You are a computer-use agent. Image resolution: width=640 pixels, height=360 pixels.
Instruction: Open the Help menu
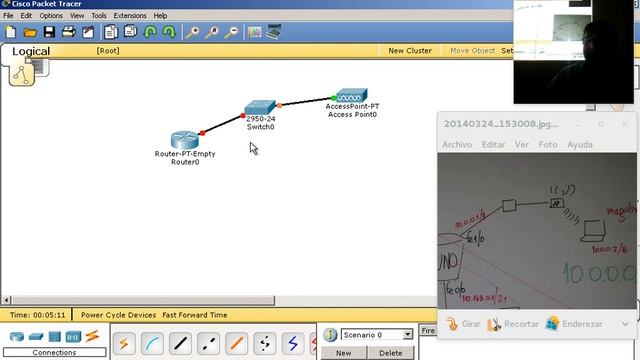(x=160, y=16)
